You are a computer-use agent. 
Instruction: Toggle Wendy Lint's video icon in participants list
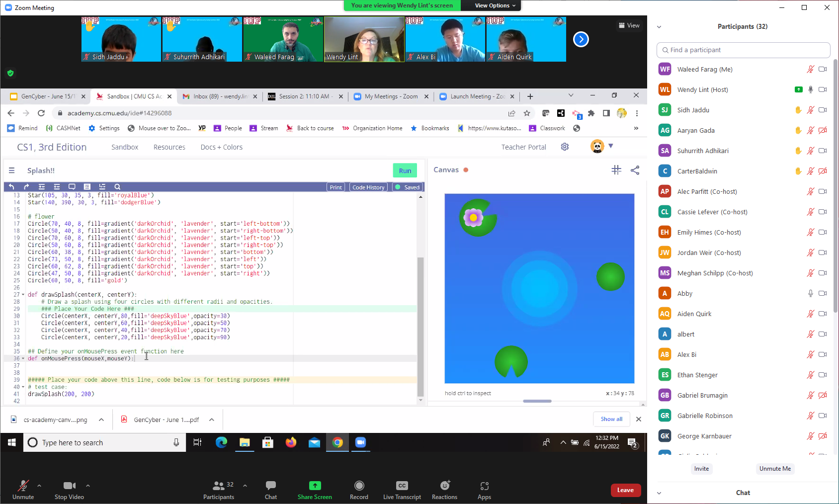(823, 89)
